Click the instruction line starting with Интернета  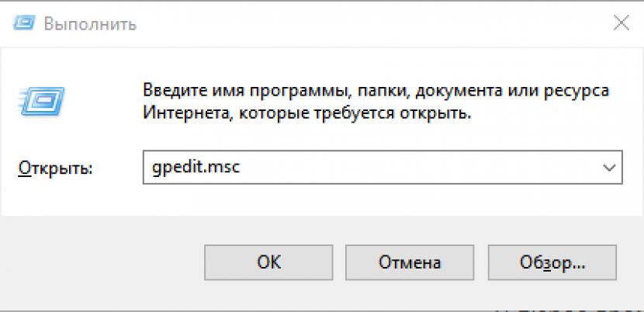pyautogui.click(x=307, y=113)
